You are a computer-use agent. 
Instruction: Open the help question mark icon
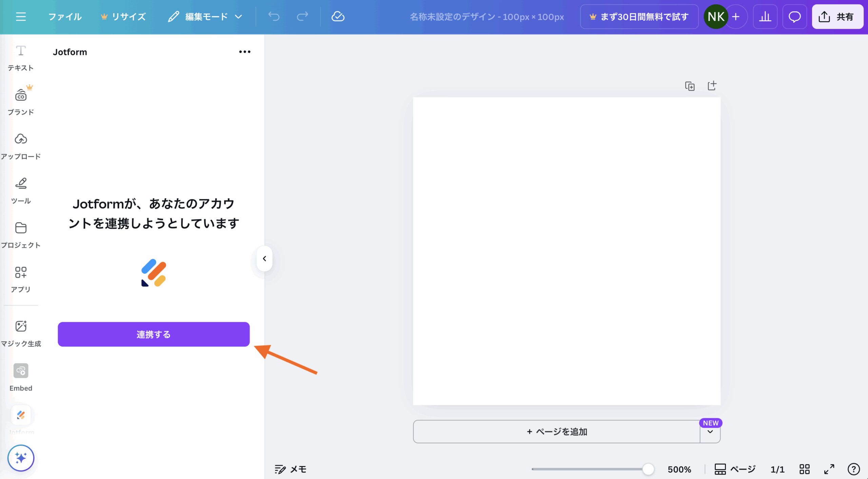(x=853, y=469)
